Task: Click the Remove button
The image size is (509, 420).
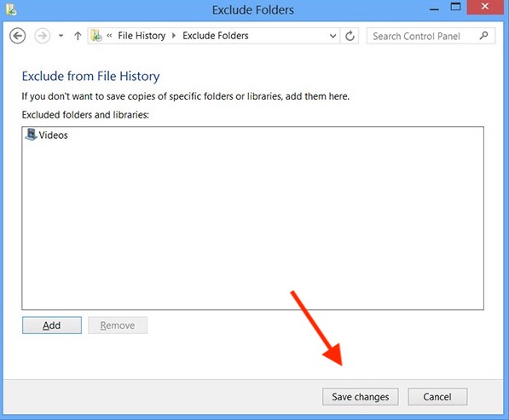Action: pyautogui.click(x=118, y=325)
